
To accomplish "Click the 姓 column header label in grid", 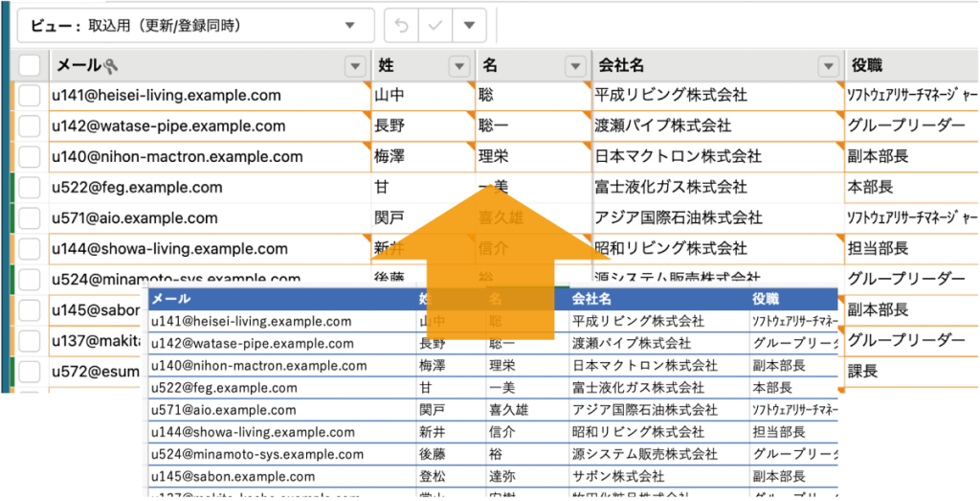I will tap(386, 65).
